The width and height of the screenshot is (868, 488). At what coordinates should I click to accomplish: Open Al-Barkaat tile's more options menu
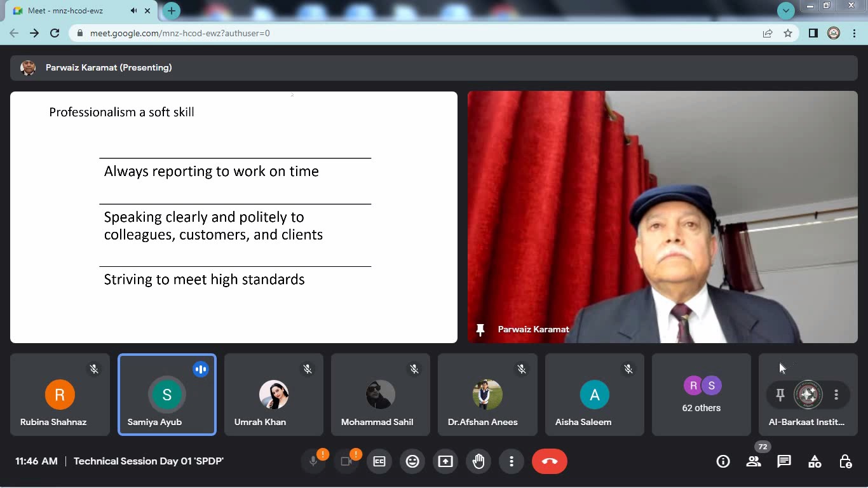pyautogui.click(x=836, y=395)
